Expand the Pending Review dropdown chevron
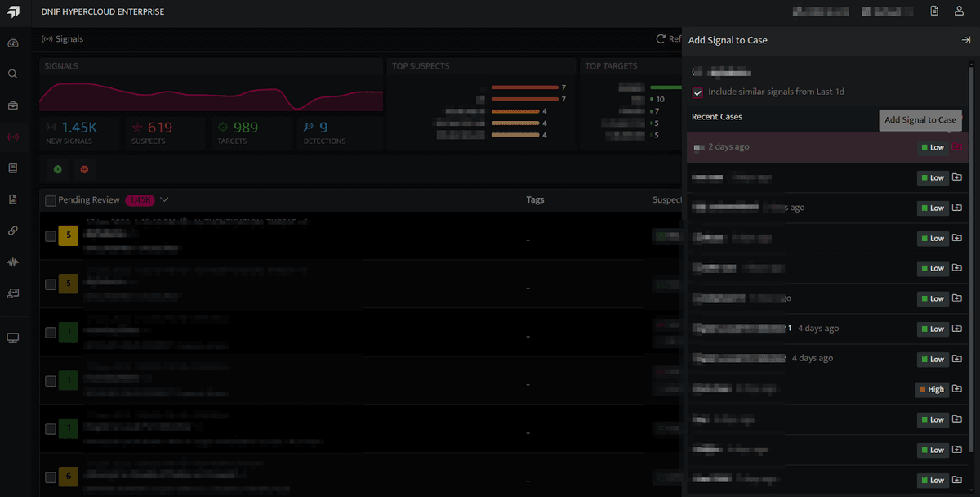 [164, 199]
